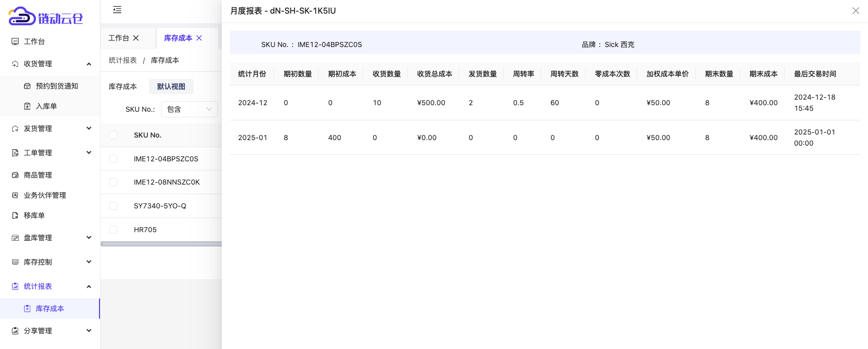
Task: Click the 工作台 sidebar icon
Action: point(15,41)
